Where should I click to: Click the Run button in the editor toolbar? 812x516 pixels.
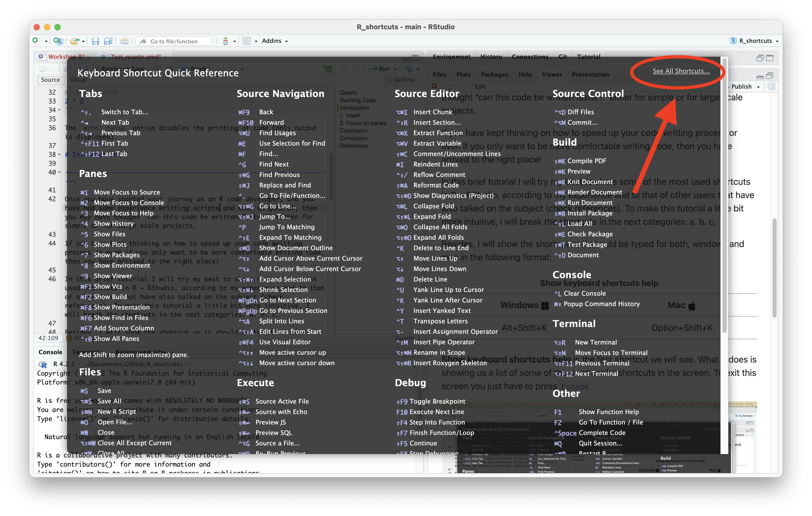[x=379, y=69]
